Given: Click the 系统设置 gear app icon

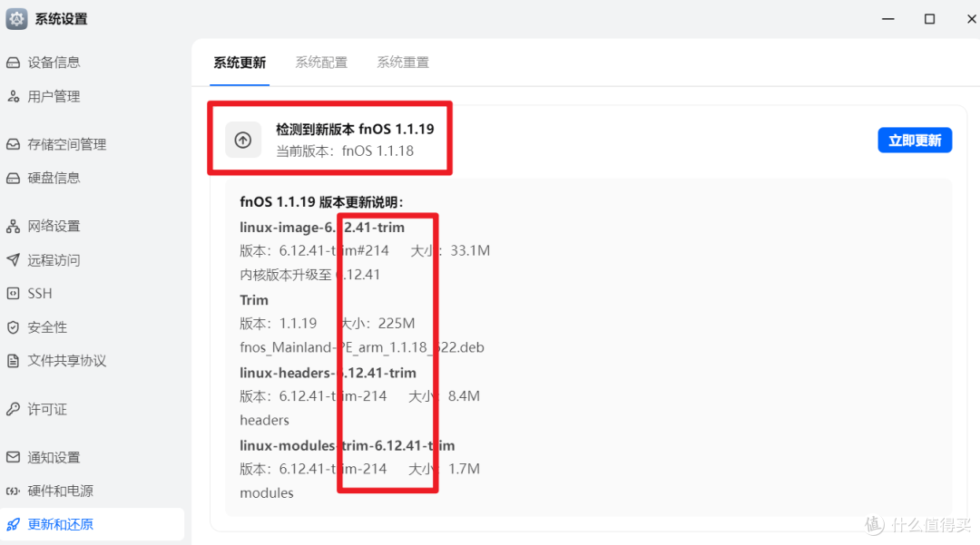Looking at the screenshot, I should click(16, 19).
